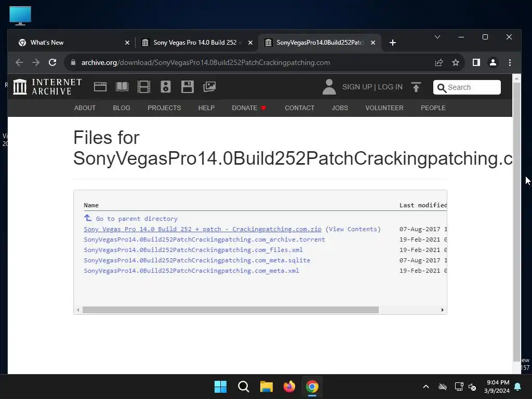Show hidden tray icons chevron
Screen dimensions: 532x399
tap(426, 387)
